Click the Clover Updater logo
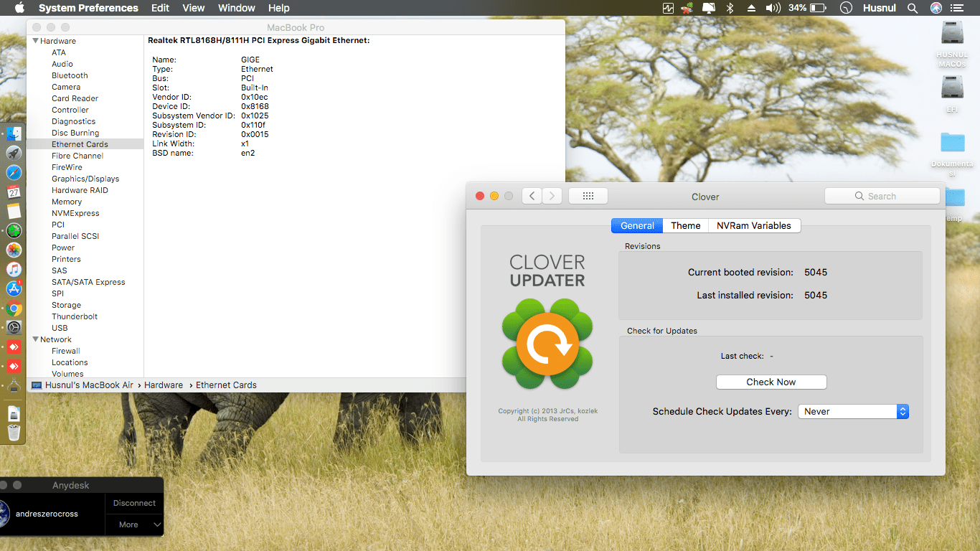 tap(547, 344)
